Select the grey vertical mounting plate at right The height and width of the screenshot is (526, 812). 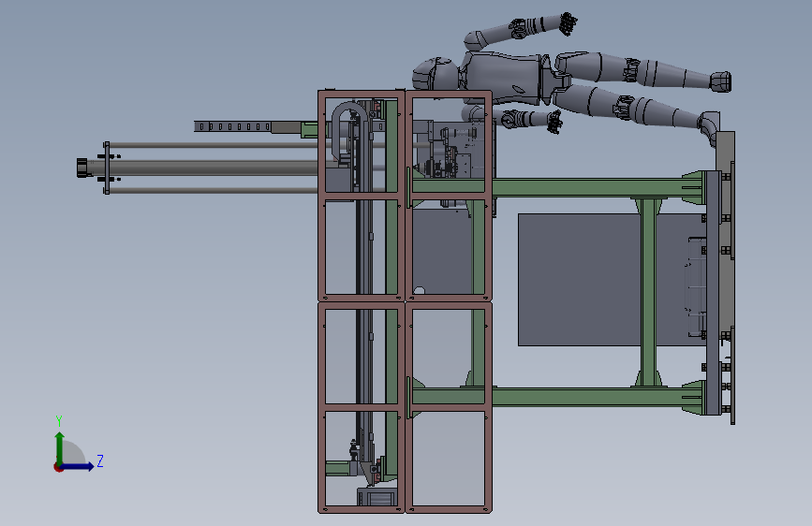pyautogui.click(x=713, y=293)
